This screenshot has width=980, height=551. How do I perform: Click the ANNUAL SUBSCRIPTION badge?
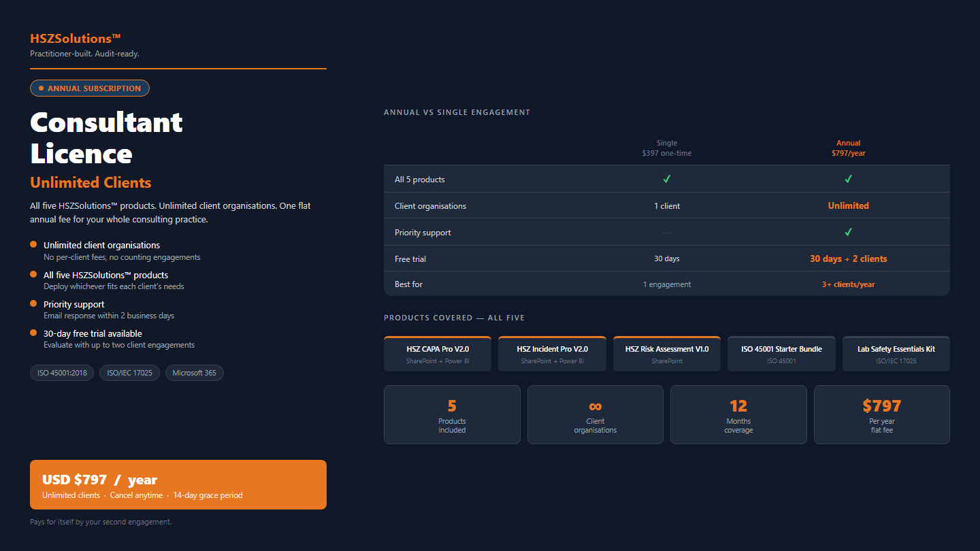(x=90, y=88)
